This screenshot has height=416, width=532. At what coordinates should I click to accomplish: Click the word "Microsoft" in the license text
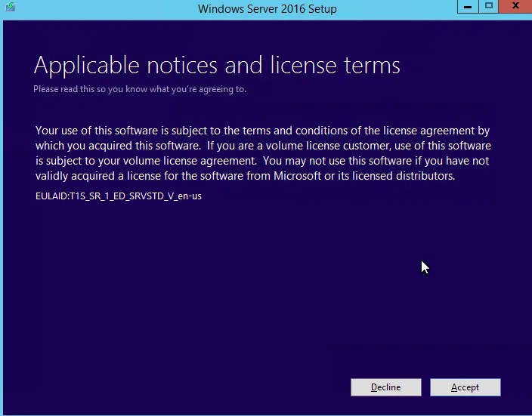click(297, 176)
